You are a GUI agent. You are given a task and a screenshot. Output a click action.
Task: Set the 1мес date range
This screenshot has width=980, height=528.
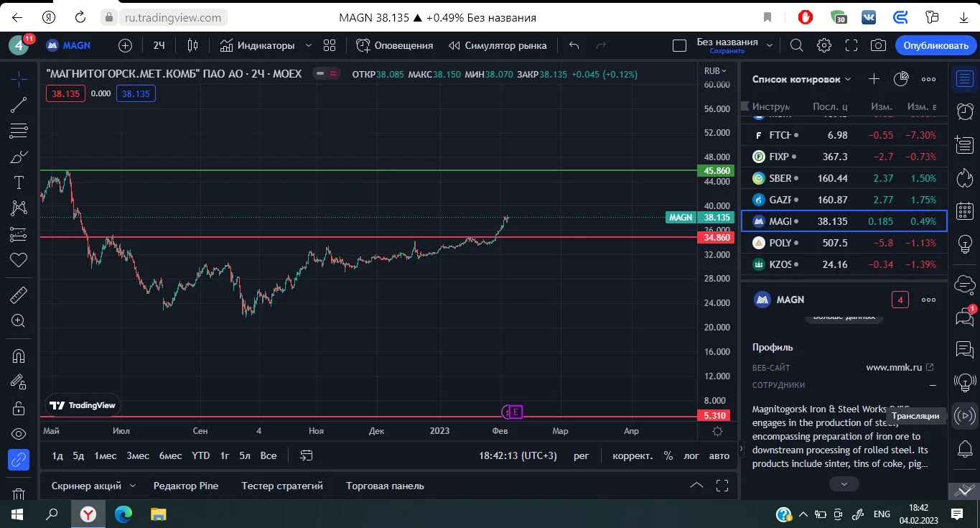point(105,455)
